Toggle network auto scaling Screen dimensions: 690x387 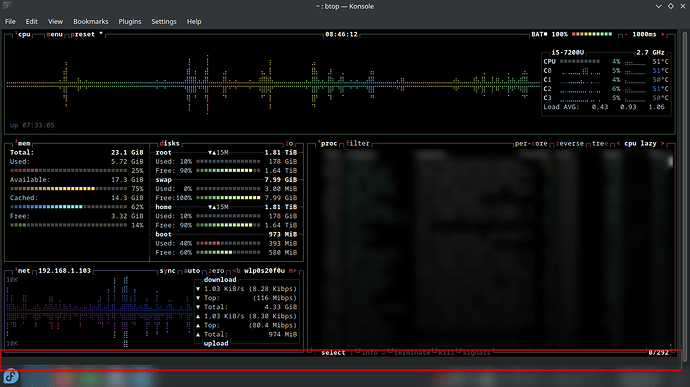tap(191, 270)
